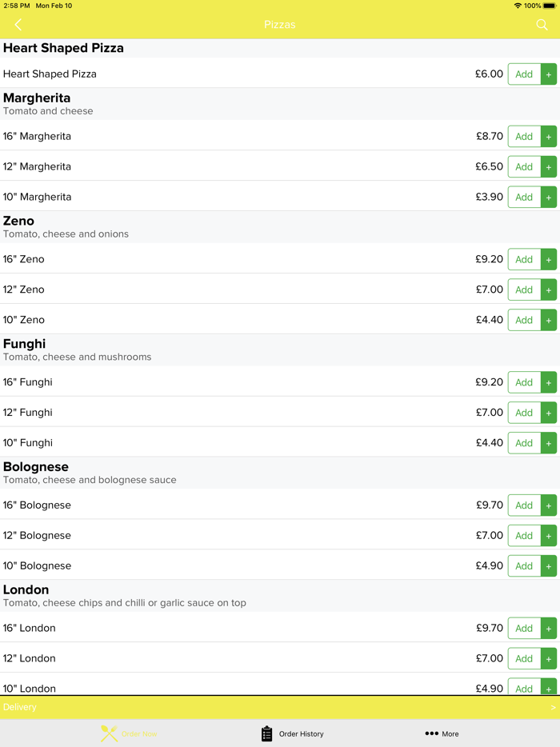Add 12" Bolognese to the order

click(x=532, y=536)
